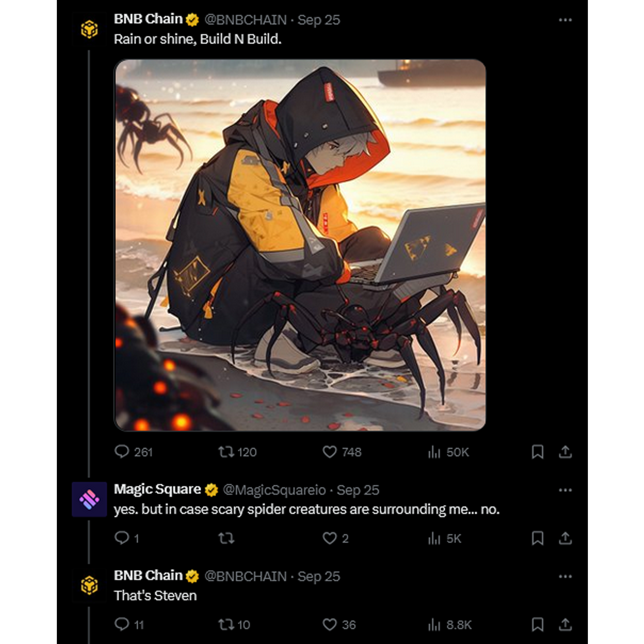This screenshot has height=644, width=644.
Task: Like the Rain or shine post
Action: click(329, 452)
